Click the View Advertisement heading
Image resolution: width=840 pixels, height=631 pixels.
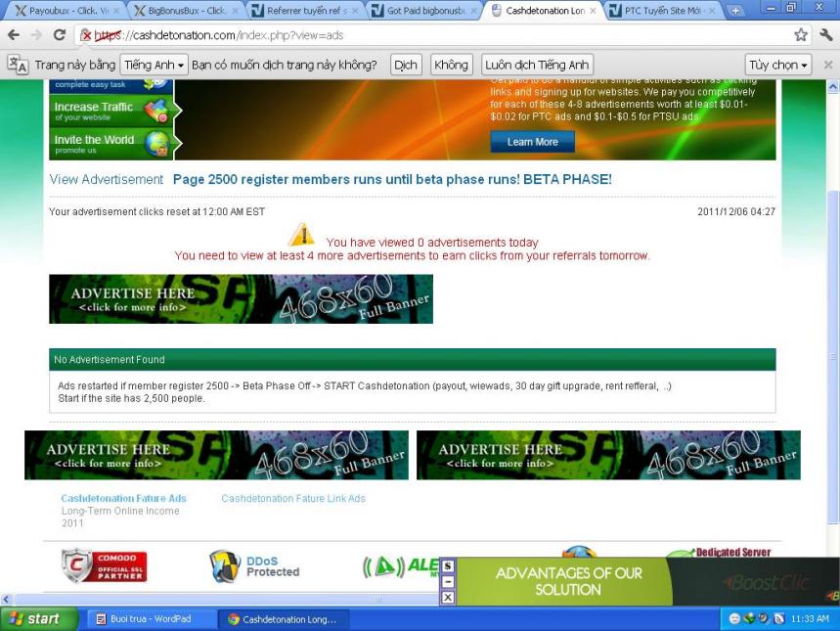(x=106, y=179)
